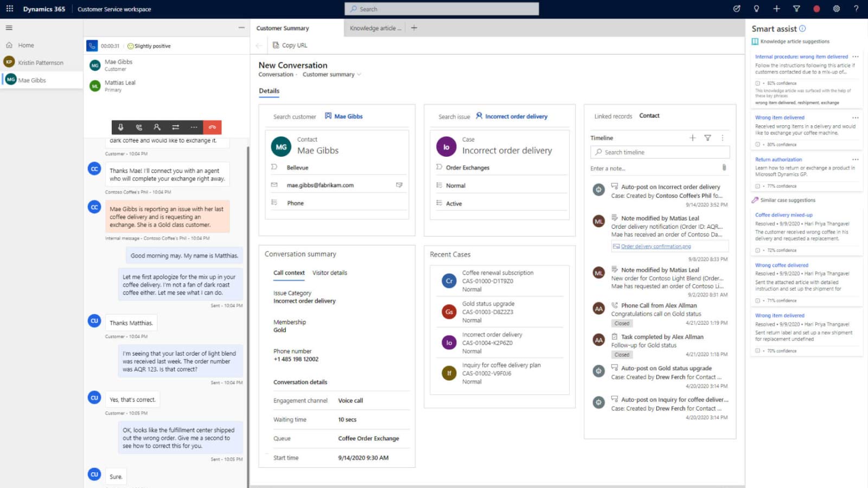Open Internal procedure: wrong item delivered article
Viewport: 868px width, 488px height.
(801, 56)
